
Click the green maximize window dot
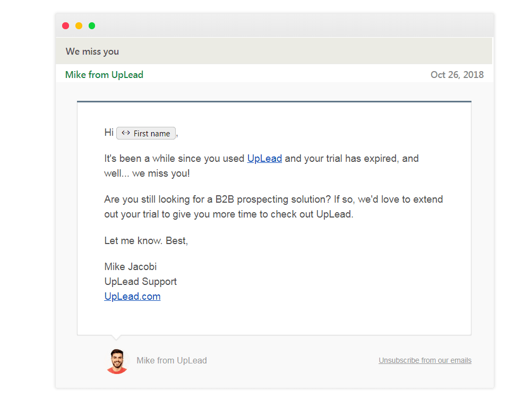click(x=92, y=26)
